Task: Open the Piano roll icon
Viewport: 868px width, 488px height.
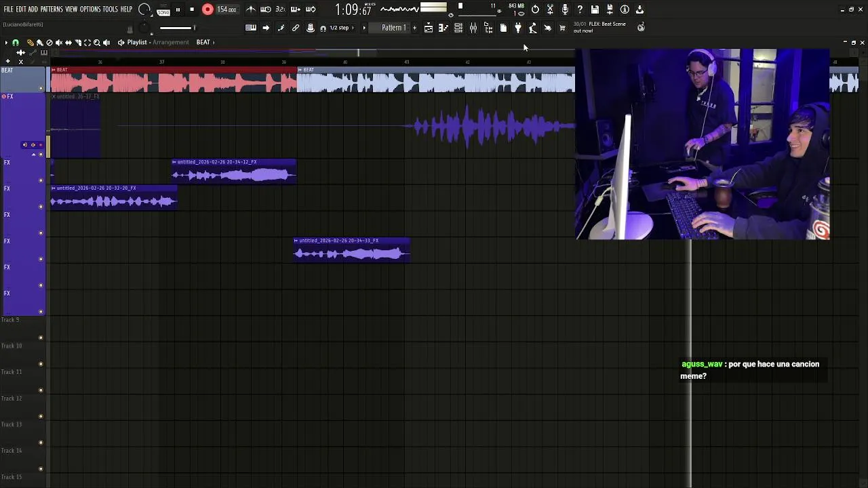Action: coord(443,28)
